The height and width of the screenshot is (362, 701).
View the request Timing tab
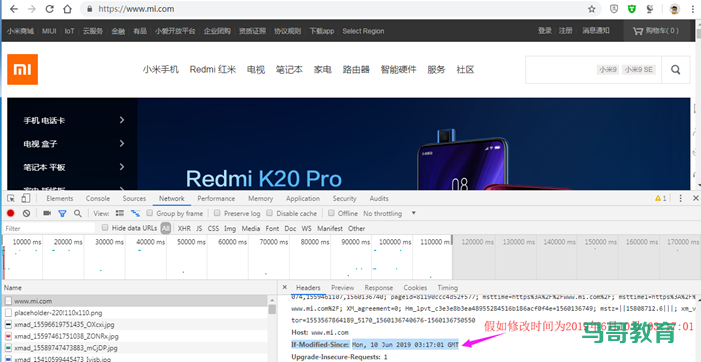click(448, 287)
